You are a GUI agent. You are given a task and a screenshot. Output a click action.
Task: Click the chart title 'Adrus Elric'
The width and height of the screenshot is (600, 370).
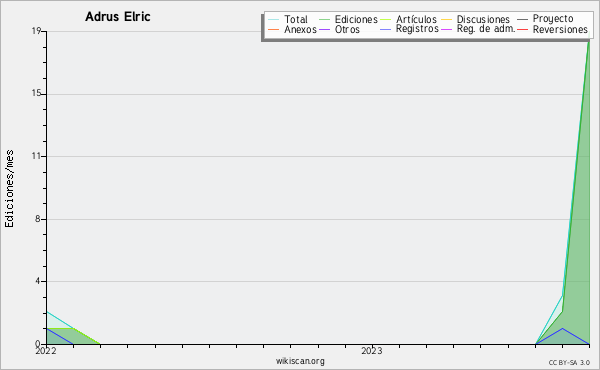[x=118, y=17]
